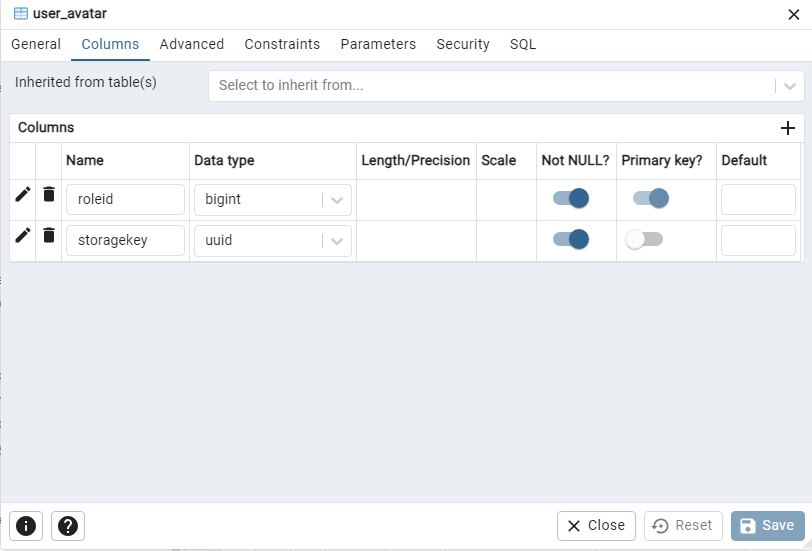The image size is (812, 551).
Task: Click the Not NULL? column header
Action: coord(575,161)
